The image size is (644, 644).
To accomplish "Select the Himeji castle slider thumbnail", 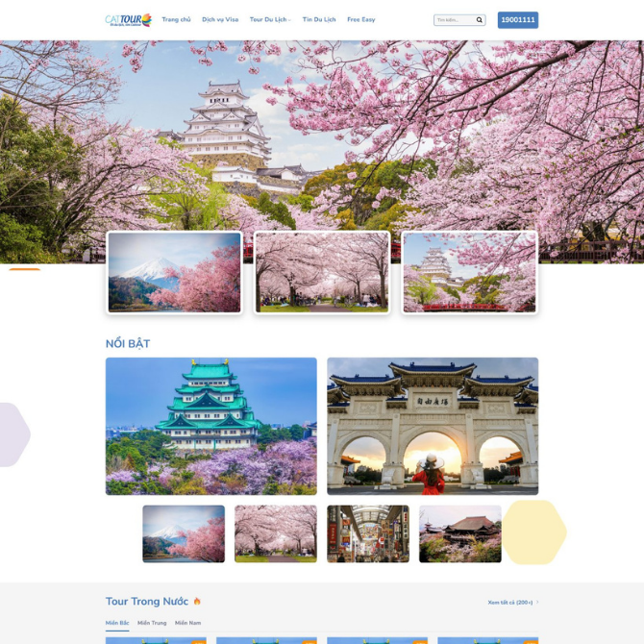I will [x=470, y=272].
